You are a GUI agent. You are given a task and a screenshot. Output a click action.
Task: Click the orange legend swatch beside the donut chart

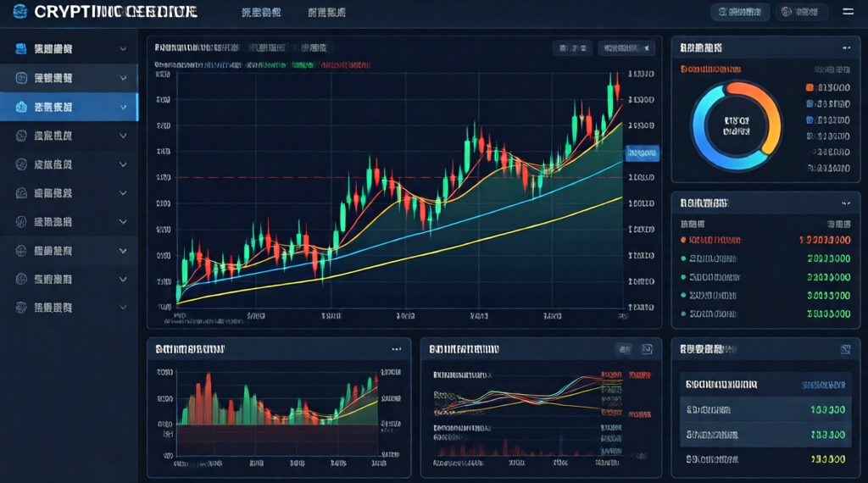[x=810, y=87]
